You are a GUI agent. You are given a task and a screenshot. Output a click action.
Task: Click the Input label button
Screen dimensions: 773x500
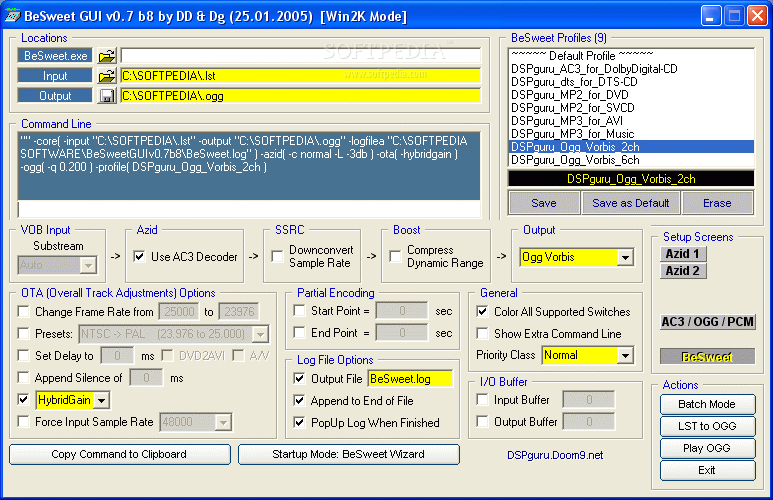pyautogui.click(x=55, y=76)
